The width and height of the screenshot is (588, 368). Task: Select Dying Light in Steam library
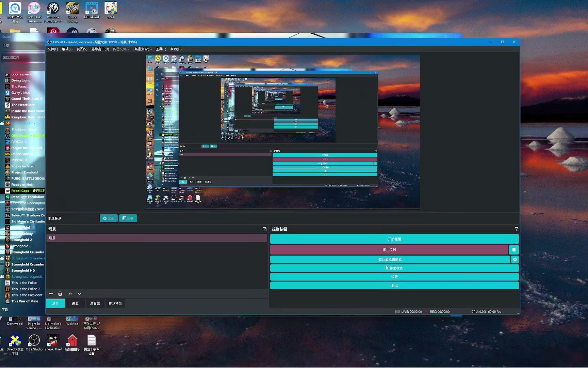20,80
